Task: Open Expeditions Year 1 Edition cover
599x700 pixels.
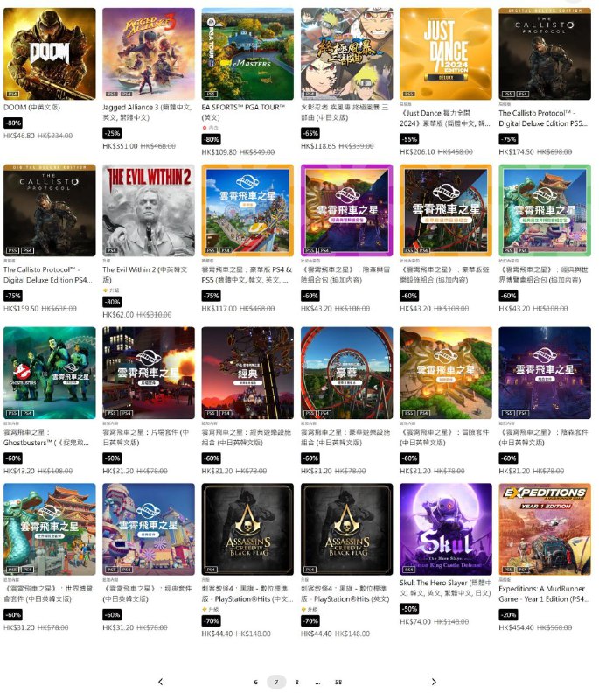Action: pyautogui.click(x=545, y=529)
